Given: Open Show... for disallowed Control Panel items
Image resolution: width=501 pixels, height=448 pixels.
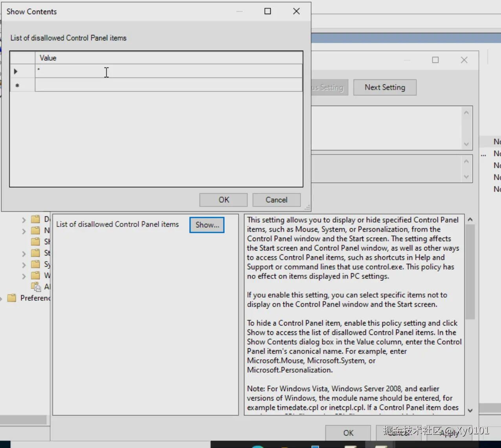Looking at the screenshot, I should coord(207,225).
